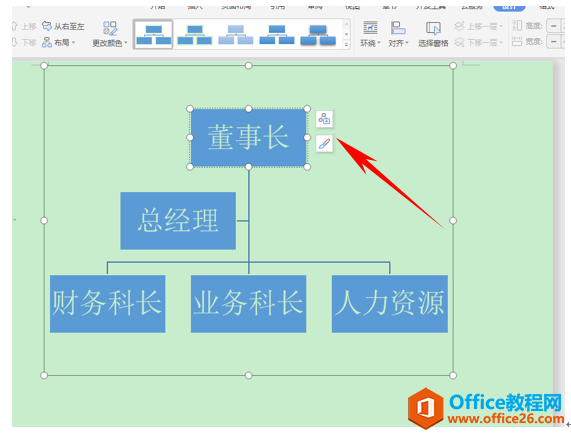Open the 下移一层 send backward dropdown

(x=479, y=42)
